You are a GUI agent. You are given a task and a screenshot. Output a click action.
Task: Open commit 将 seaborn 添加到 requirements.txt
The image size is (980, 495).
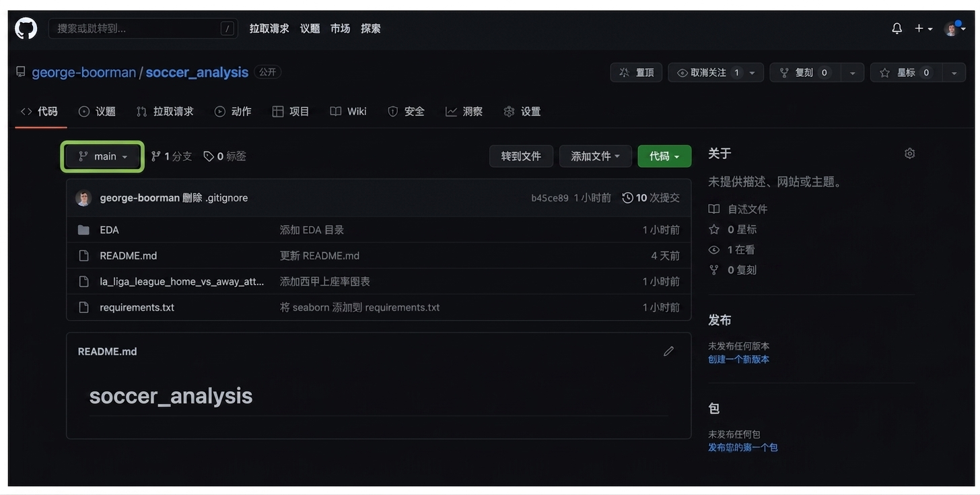pos(359,307)
